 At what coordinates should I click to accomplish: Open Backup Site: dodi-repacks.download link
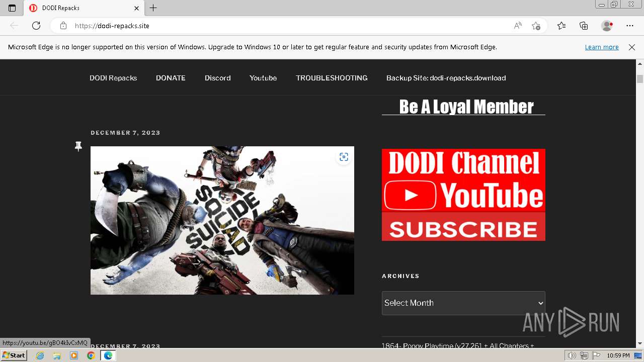446,78
